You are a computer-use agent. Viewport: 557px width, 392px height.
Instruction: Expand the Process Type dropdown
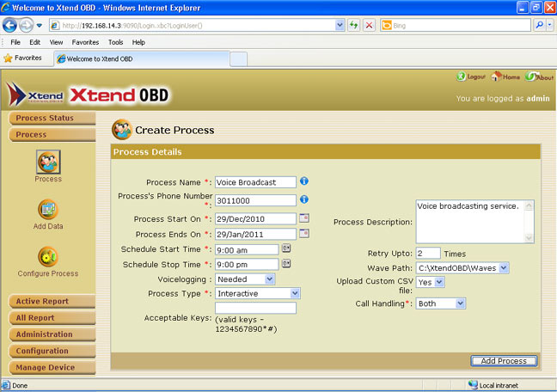pos(295,293)
